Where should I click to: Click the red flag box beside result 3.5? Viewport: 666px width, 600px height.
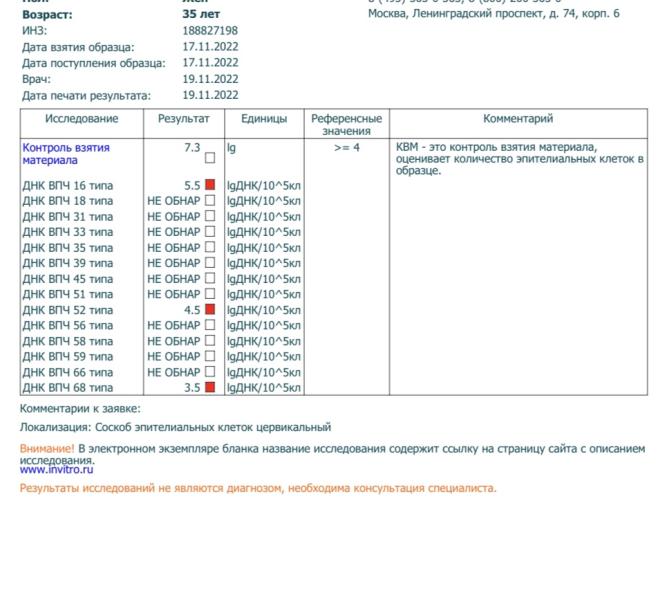pyautogui.click(x=210, y=387)
